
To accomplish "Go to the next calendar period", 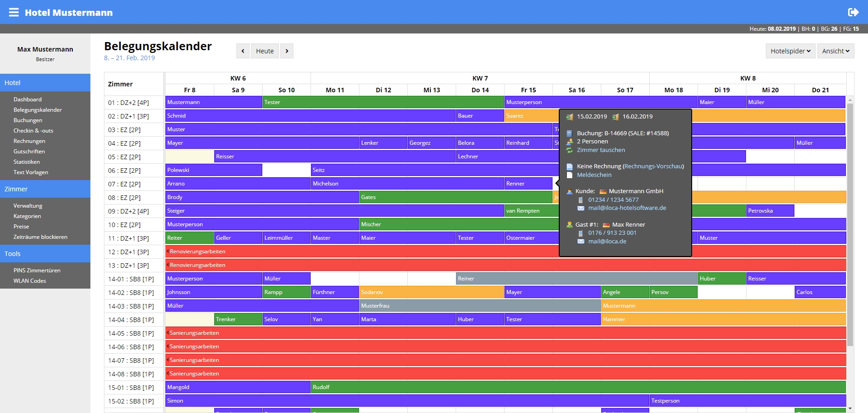I will [x=287, y=51].
